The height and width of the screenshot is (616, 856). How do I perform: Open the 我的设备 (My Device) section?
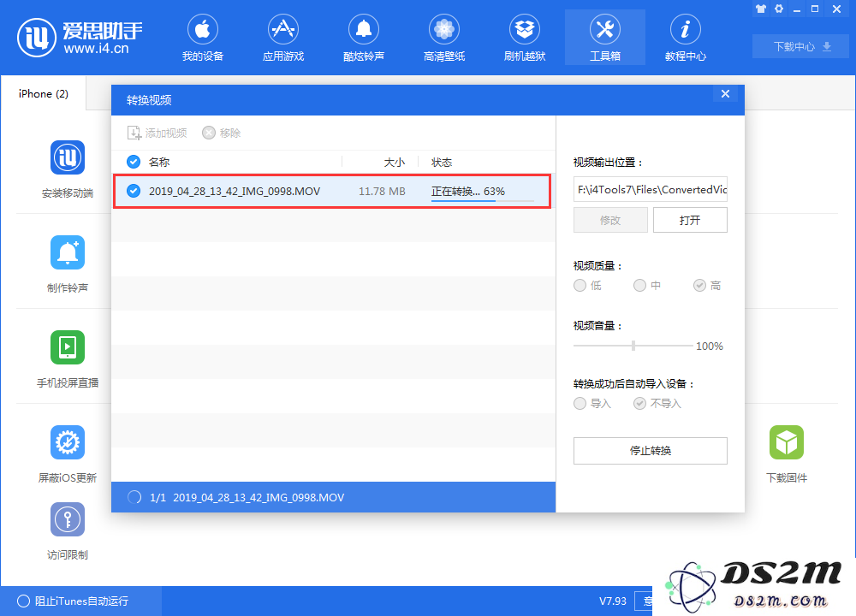pos(203,38)
